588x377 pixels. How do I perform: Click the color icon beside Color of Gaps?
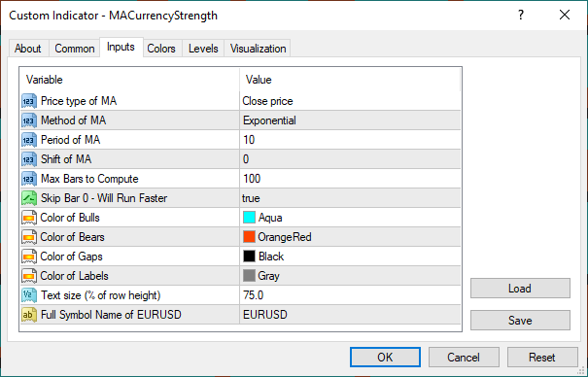pyautogui.click(x=29, y=257)
